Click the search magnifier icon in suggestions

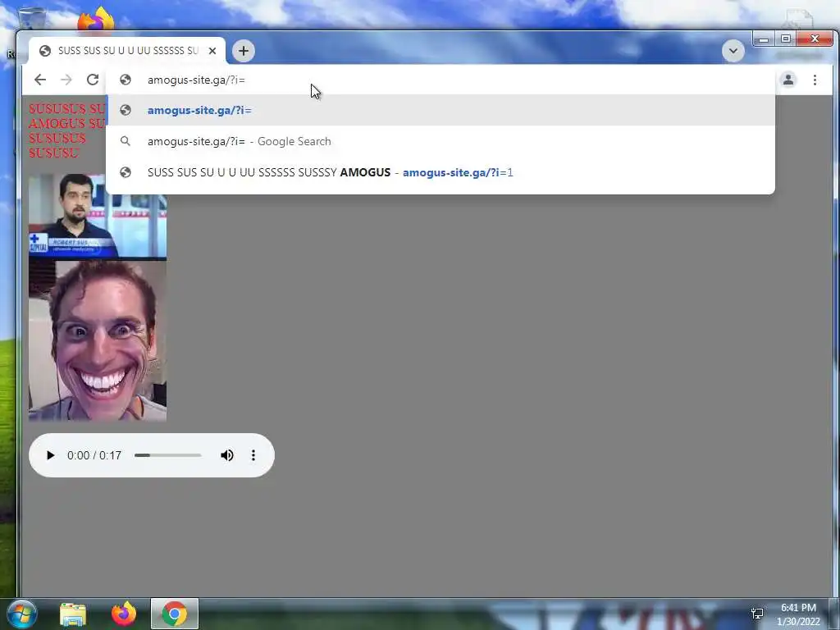pyautogui.click(x=126, y=141)
